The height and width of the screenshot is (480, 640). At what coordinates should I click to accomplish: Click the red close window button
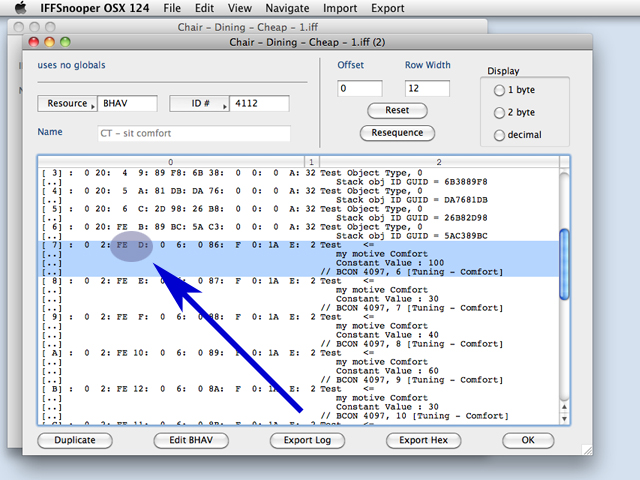pos(34,43)
